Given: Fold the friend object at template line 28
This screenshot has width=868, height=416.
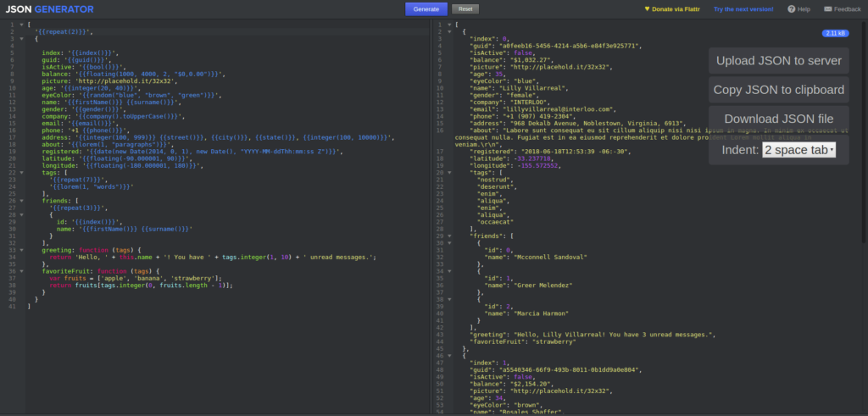Looking at the screenshot, I should pyautogui.click(x=21, y=214).
